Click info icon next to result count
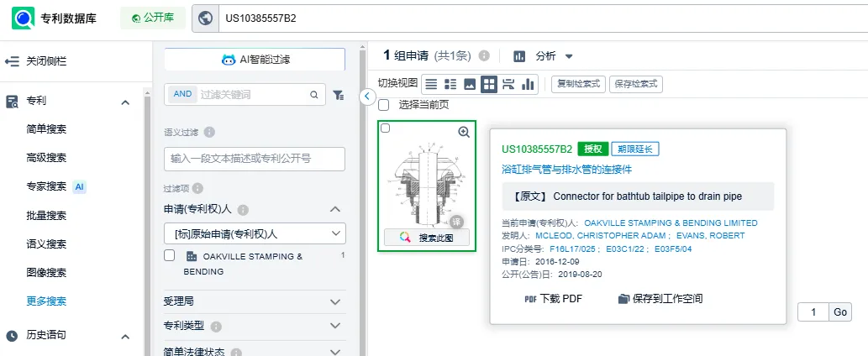The width and height of the screenshot is (868, 356). click(x=484, y=55)
